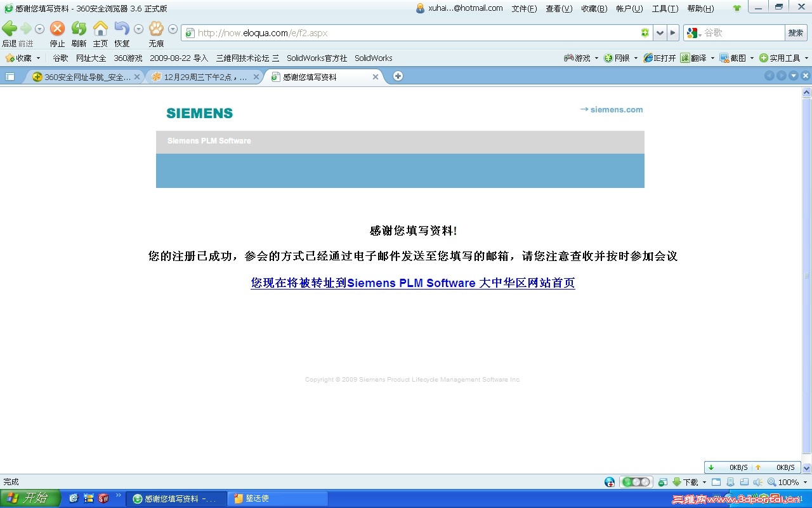Open the 工具(T) menu
This screenshot has width=812, height=508.
[x=665, y=9]
